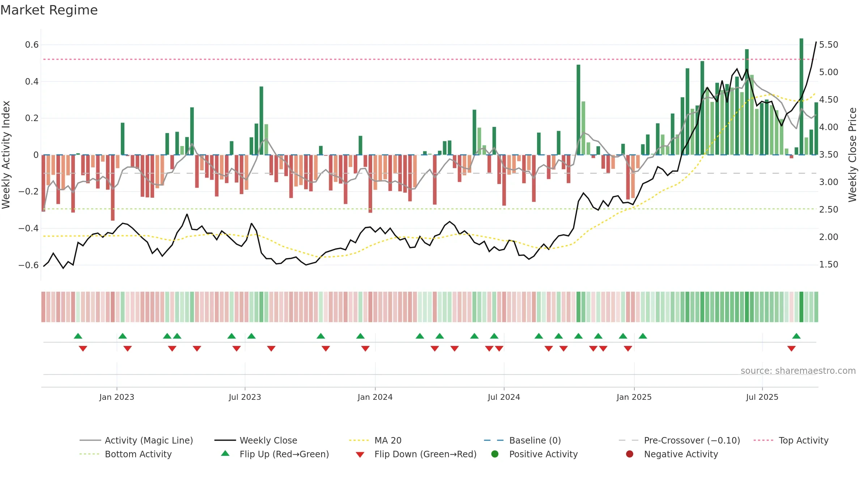Hide the MA 20 legend series

(x=375, y=440)
